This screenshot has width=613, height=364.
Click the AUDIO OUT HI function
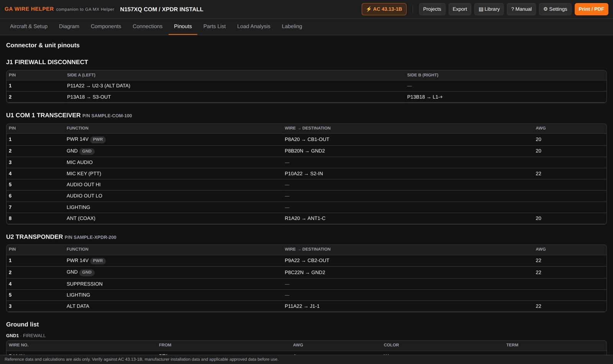click(x=84, y=185)
